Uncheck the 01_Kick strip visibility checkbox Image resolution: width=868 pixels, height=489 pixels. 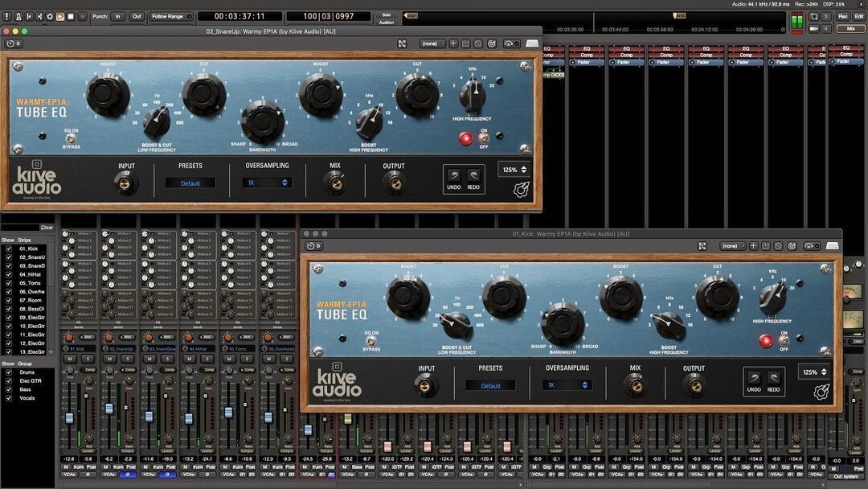(9, 249)
